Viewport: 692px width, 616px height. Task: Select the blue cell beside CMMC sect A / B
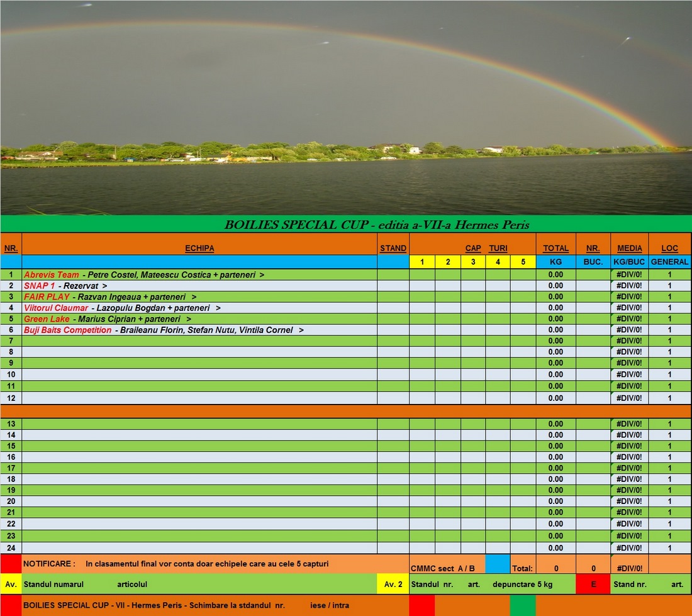click(x=498, y=564)
